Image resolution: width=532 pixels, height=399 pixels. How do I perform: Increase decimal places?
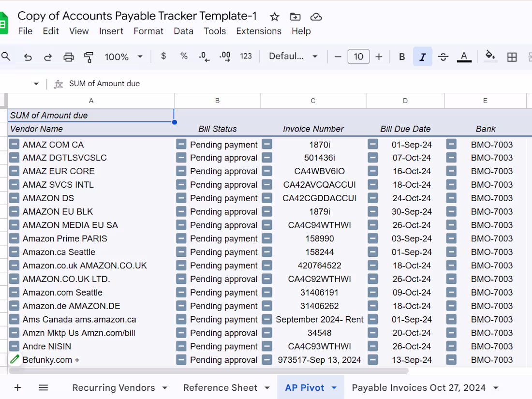[x=225, y=57]
